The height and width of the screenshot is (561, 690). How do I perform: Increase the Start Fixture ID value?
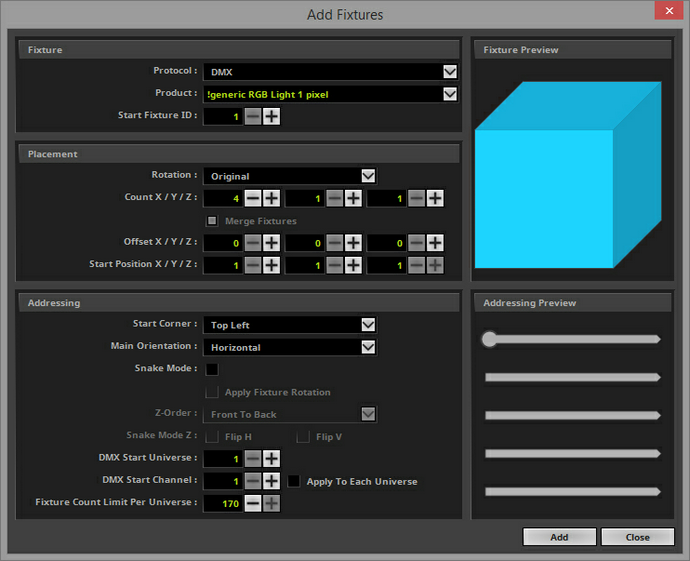(272, 117)
